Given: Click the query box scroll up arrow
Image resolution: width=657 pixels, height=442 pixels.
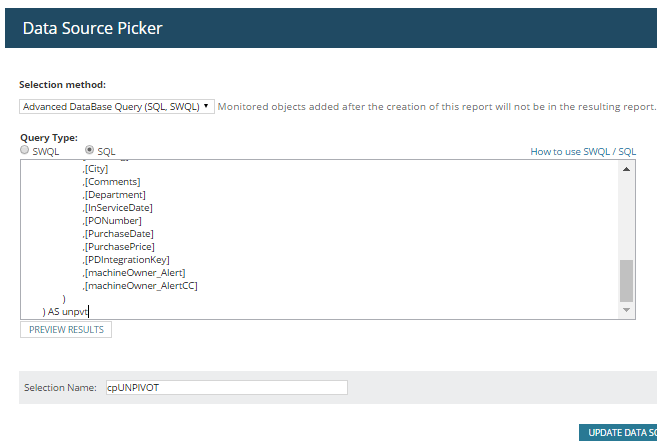Looking at the screenshot, I should tap(627, 168).
